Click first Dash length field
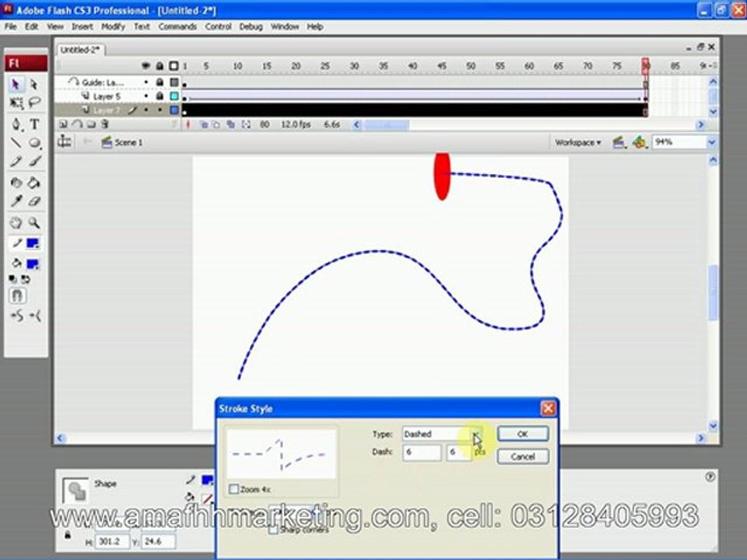The height and width of the screenshot is (560, 747). pyautogui.click(x=422, y=452)
